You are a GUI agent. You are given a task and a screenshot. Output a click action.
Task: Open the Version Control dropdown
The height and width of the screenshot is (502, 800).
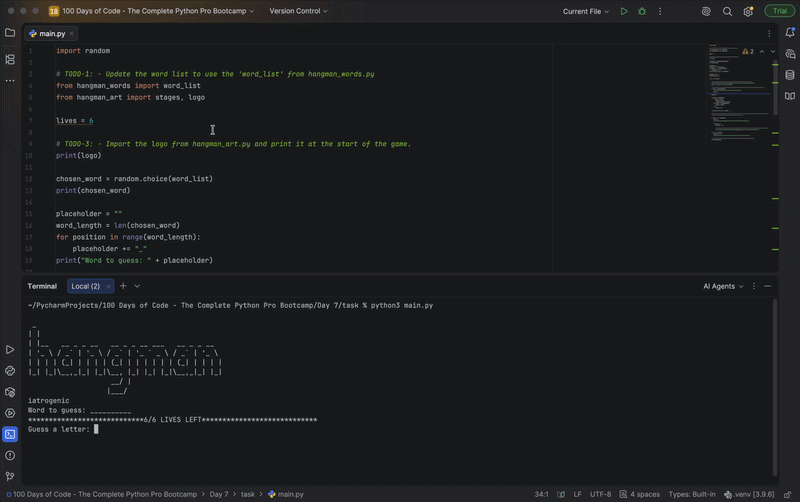point(298,11)
